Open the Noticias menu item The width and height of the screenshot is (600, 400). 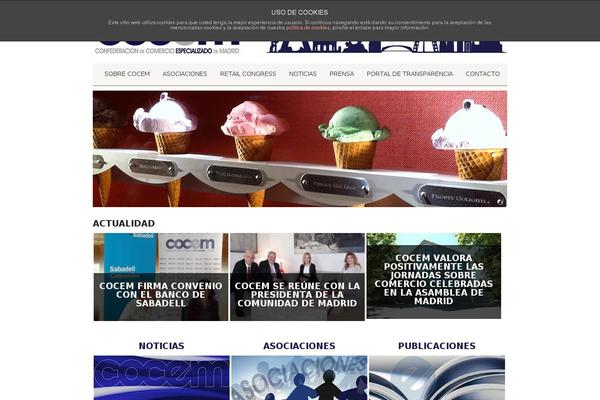(x=303, y=74)
